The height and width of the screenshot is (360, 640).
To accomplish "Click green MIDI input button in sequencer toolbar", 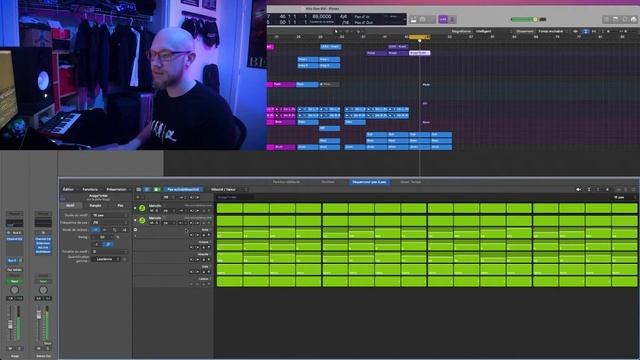I will (x=157, y=189).
